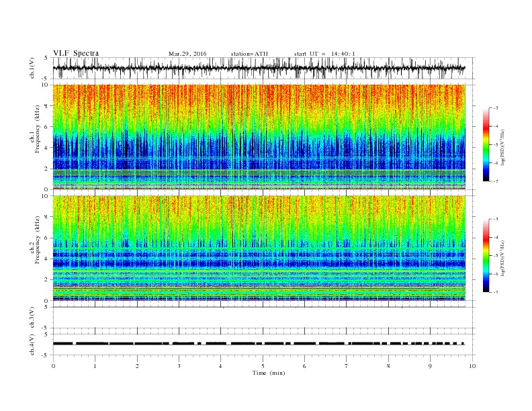Click the '5' tick on the time axis
The width and height of the screenshot is (532, 411).
click(263, 366)
